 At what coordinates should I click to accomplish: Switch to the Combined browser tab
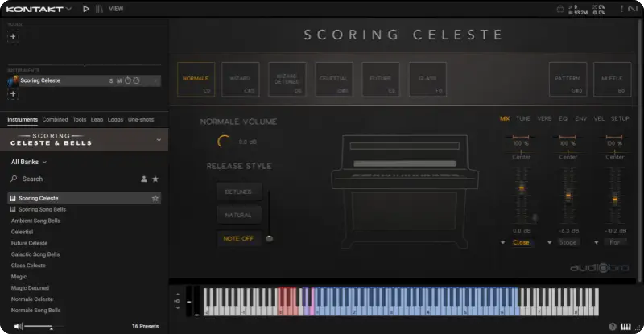point(55,120)
